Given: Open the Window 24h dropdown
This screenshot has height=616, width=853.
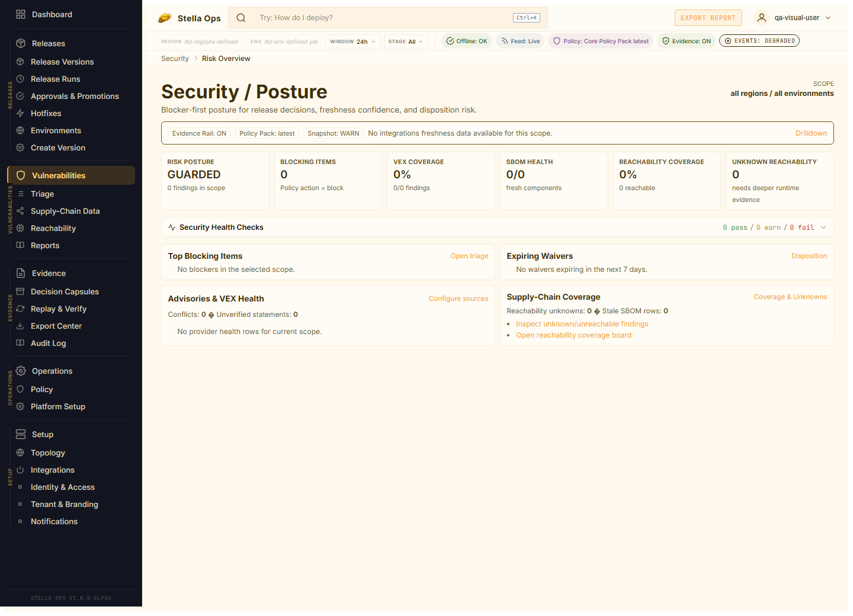Looking at the screenshot, I should (x=352, y=41).
